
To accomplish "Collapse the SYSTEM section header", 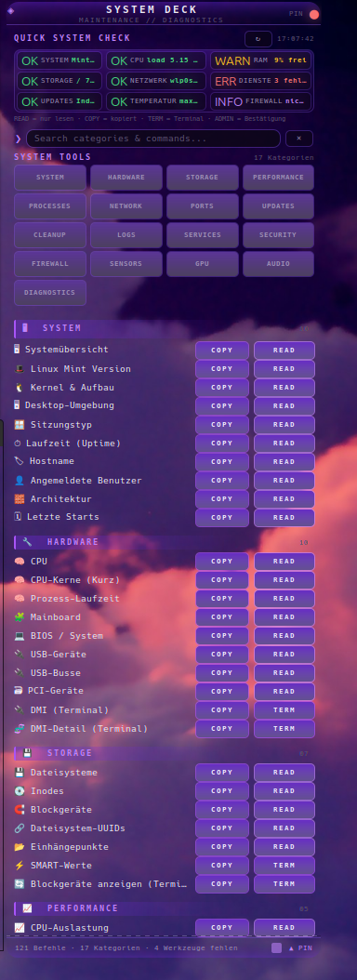I will (164, 328).
